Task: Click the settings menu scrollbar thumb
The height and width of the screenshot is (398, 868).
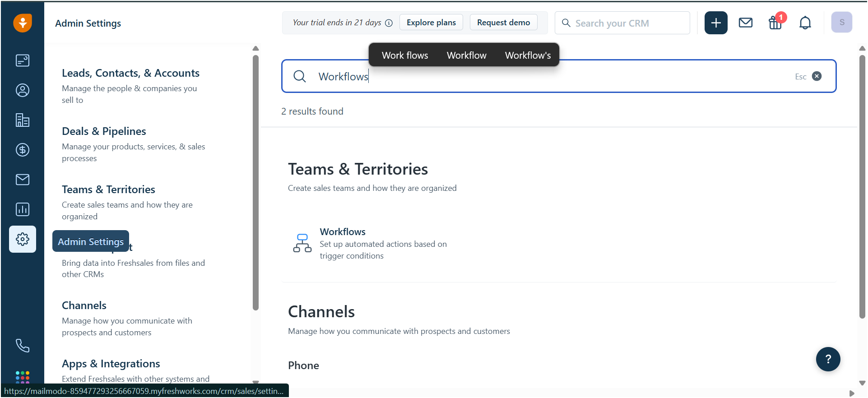Action: 255,183
